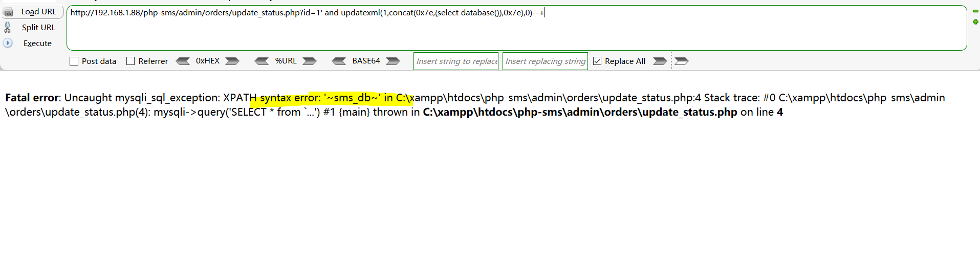Viewport: 980px width, 263px height.
Task: Click the replace arrow after Replace All
Action: (x=660, y=61)
